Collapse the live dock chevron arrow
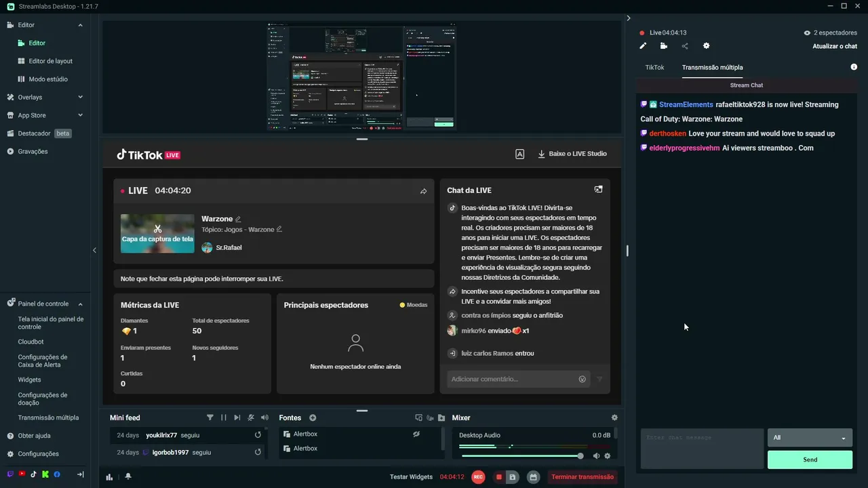The width and height of the screenshot is (868, 488). click(629, 18)
